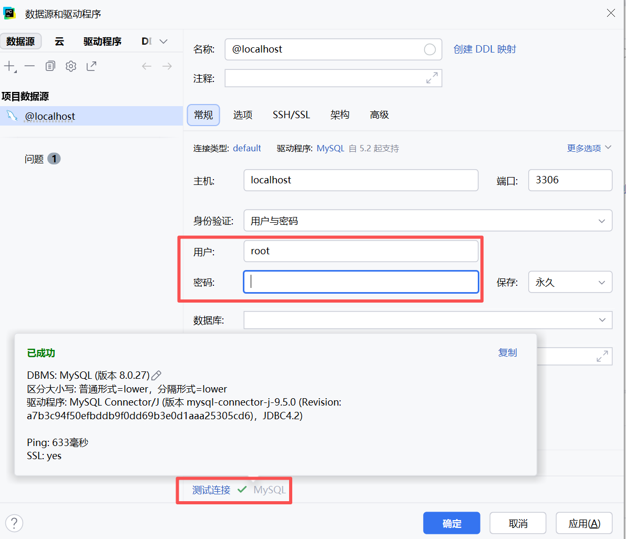Click the SSL: yes text

[44, 456]
